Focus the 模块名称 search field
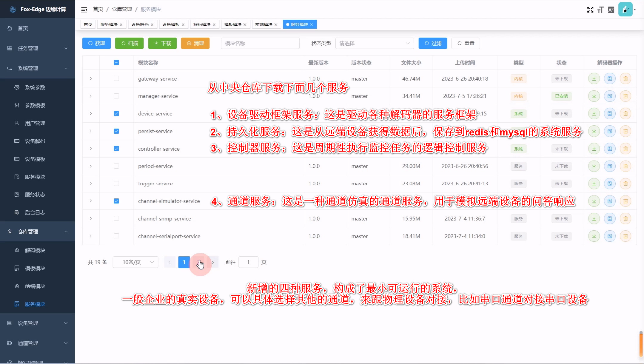This screenshot has width=644, height=364. 260,43
